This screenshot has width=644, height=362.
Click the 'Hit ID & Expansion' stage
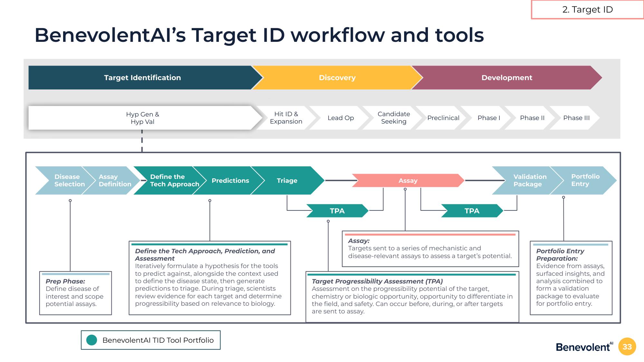(286, 118)
